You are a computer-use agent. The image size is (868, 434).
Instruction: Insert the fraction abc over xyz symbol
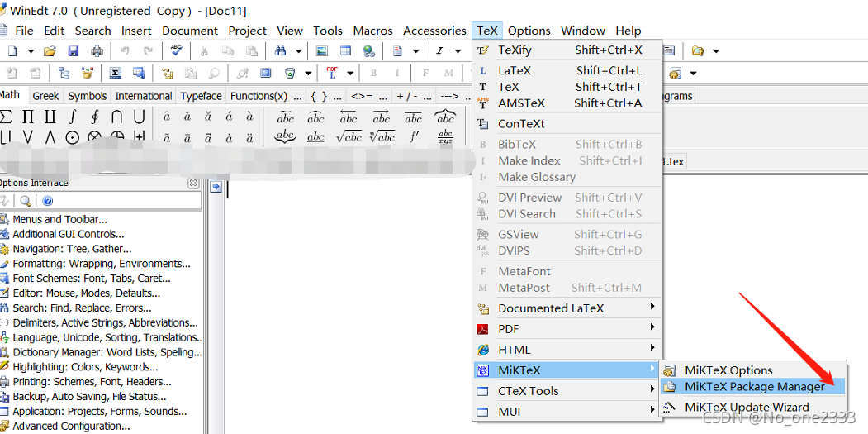pyautogui.click(x=445, y=136)
